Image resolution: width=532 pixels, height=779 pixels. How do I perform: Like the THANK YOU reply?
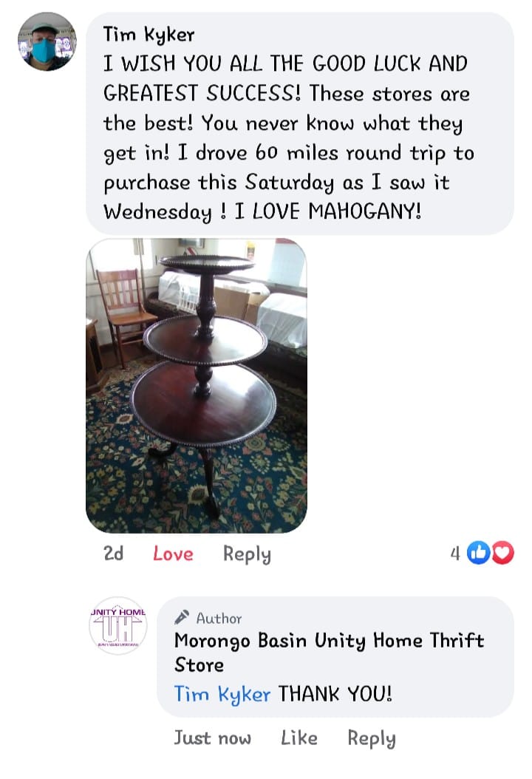pyautogui.click(x=299, y=738)
